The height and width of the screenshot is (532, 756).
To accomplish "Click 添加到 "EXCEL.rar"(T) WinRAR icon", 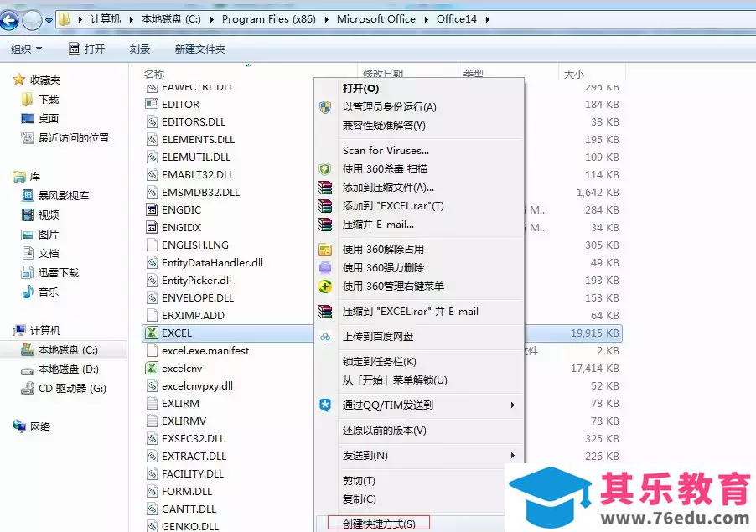I will click(325, 206).
